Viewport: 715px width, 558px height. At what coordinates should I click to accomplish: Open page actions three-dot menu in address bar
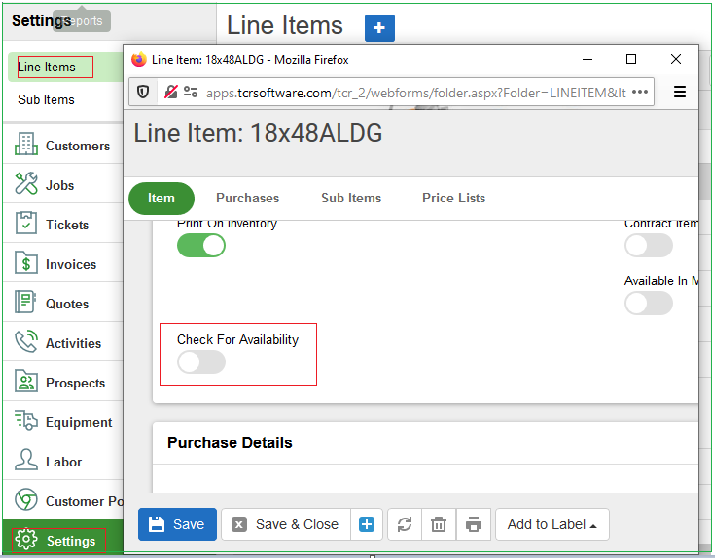point(640,92)
